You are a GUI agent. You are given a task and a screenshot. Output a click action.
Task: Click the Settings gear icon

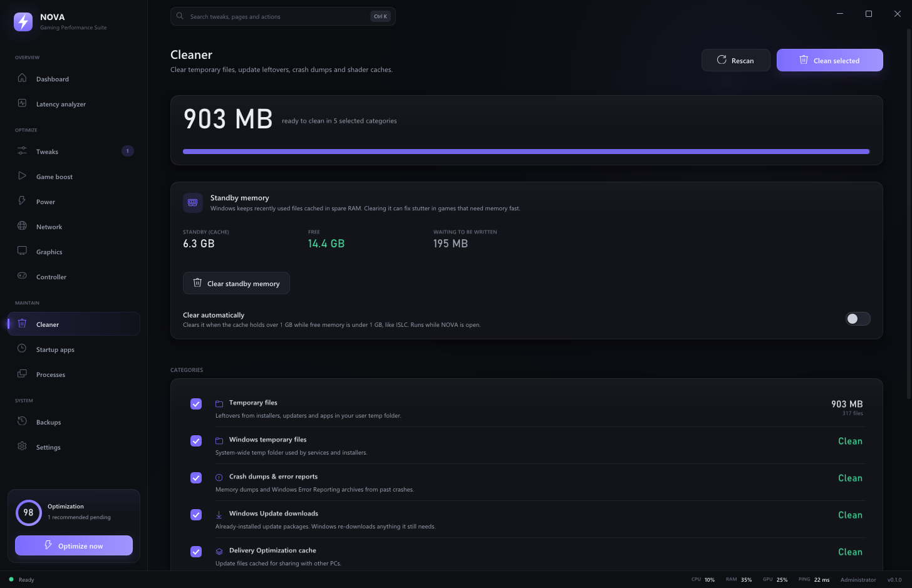tap(22, 446)
